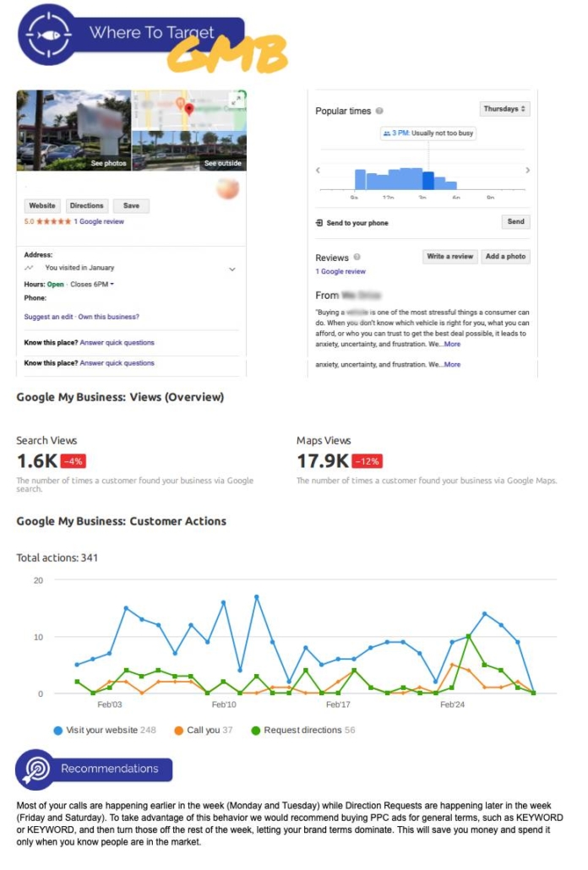Image resolution: width=588 pixels, height=870 pixels.
Task: Click Feb'03 axis label
Action: point(109,704)
